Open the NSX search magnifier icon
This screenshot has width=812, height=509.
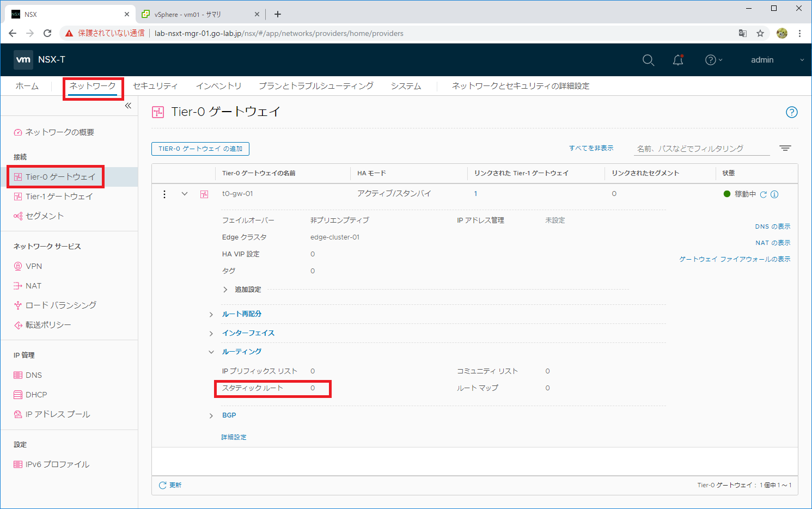click(x=648, y=60)
